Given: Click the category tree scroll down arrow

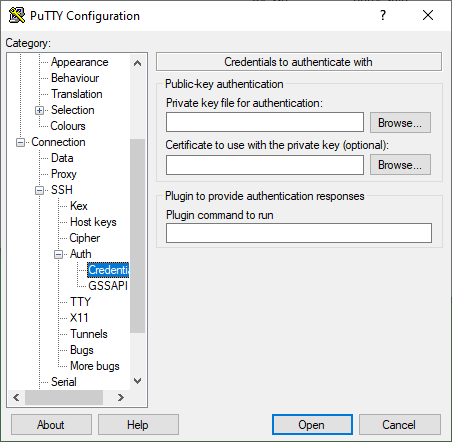Looking at the screenshot, I should (137, 381).
